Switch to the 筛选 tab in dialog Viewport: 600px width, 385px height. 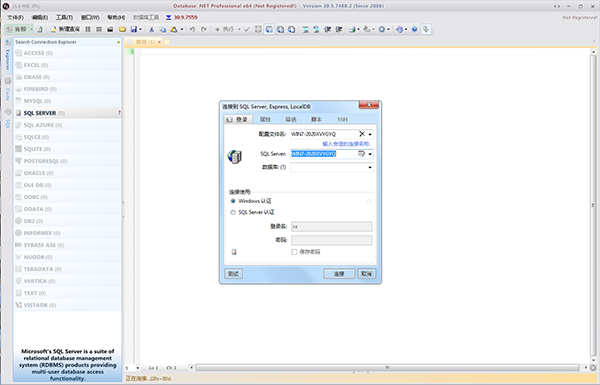pos(291,119)
